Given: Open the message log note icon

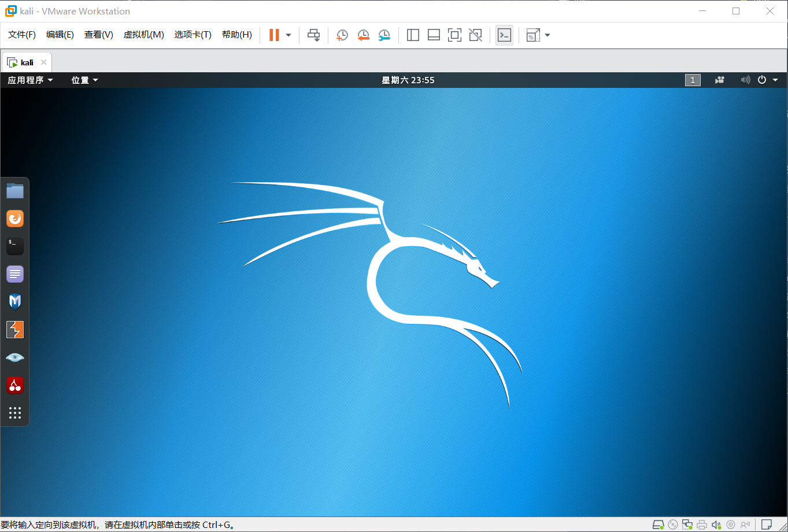Looking at the screenshot, I should (766, 524).
